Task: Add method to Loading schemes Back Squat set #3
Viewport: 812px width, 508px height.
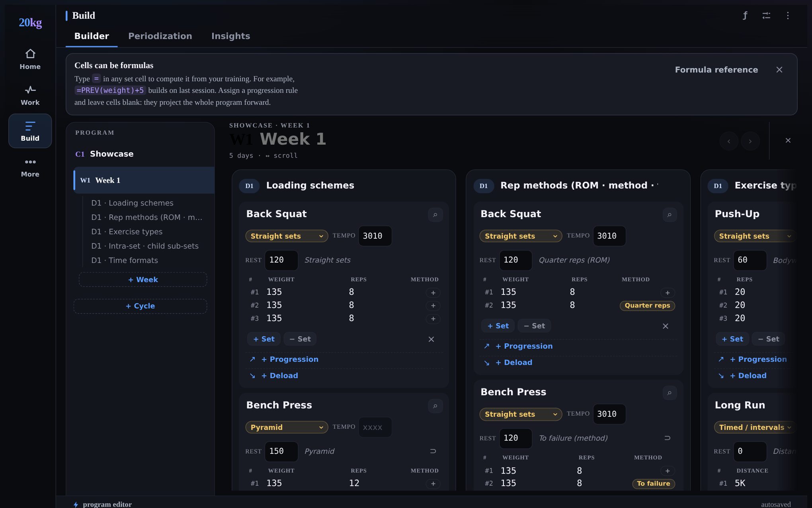Action: coord(433,319)
